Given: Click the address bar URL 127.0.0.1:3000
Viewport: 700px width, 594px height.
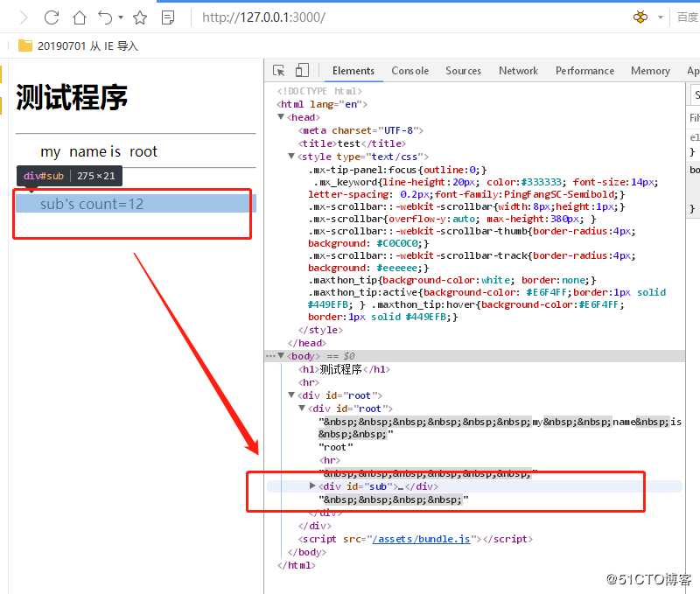Looking at the screenshot, I should point(263,17).
